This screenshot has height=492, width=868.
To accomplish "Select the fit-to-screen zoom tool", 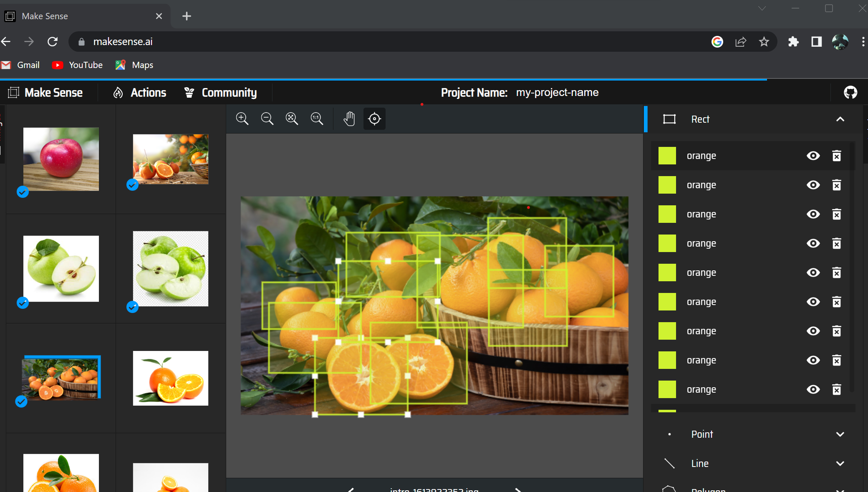I will [x=292, y=118].
